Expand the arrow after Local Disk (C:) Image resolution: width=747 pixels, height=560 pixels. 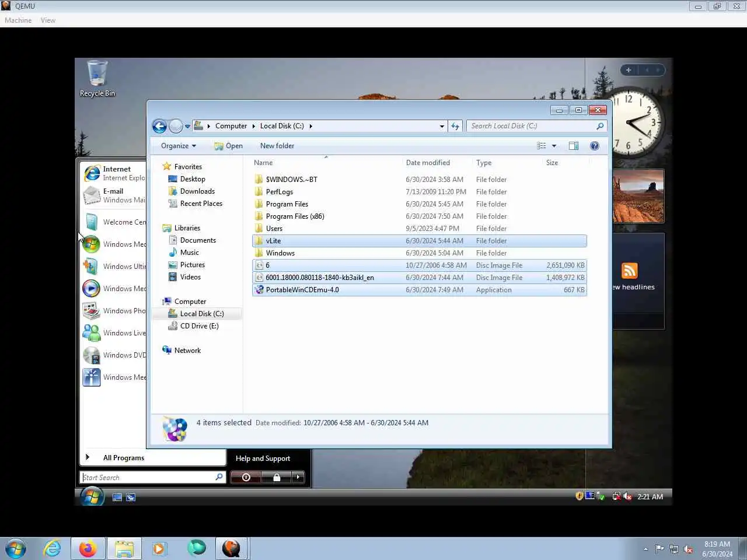point(310,126)
